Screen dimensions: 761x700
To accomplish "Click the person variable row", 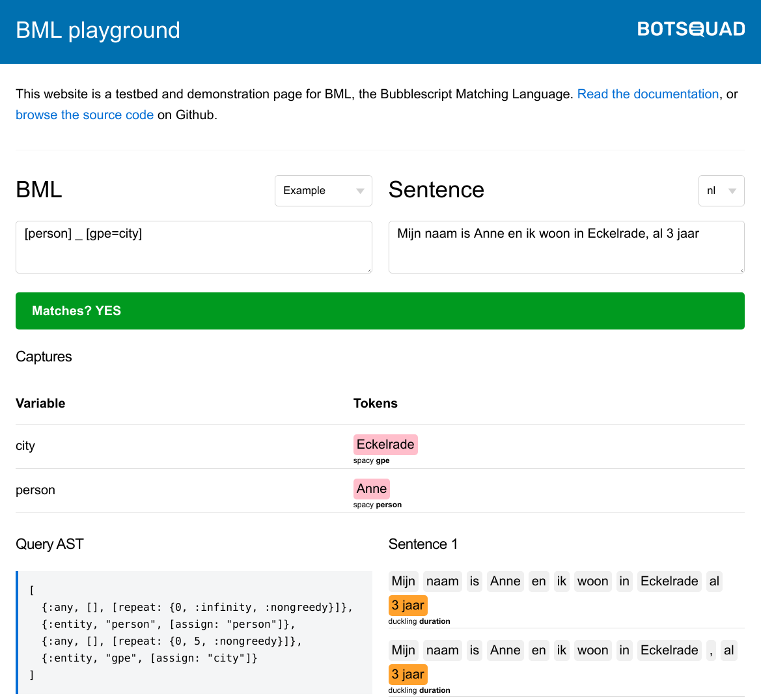I will pos(35,490).
